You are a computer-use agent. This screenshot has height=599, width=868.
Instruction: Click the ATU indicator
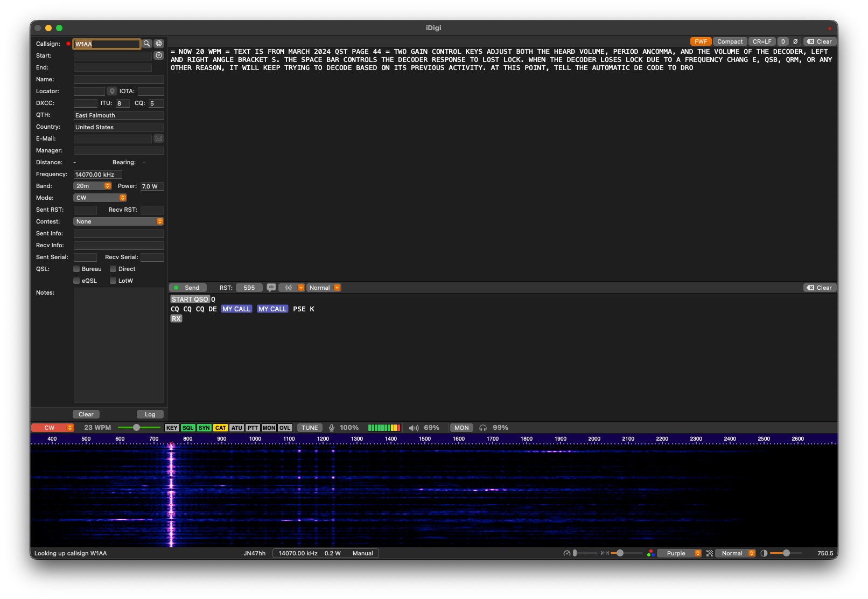pos(237,428)
